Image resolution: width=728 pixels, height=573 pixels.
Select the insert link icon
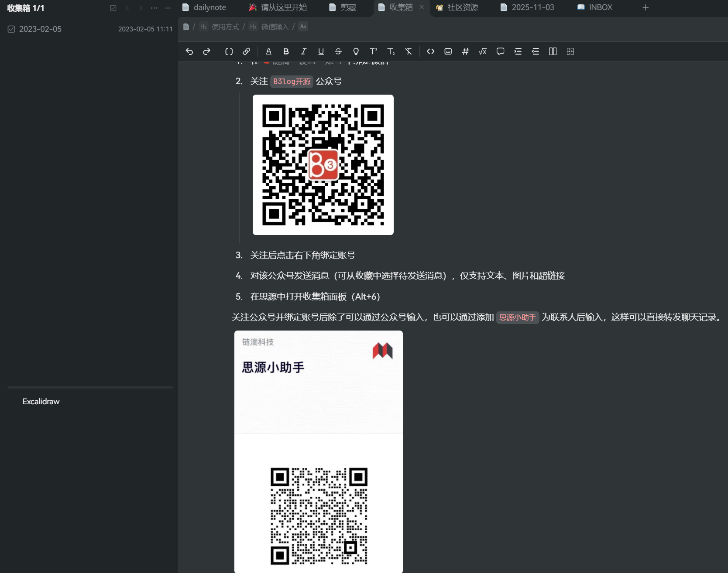coord(246,51)
